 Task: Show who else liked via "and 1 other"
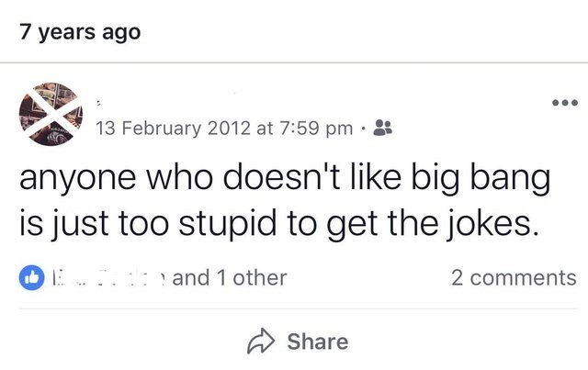coord(230,277)
